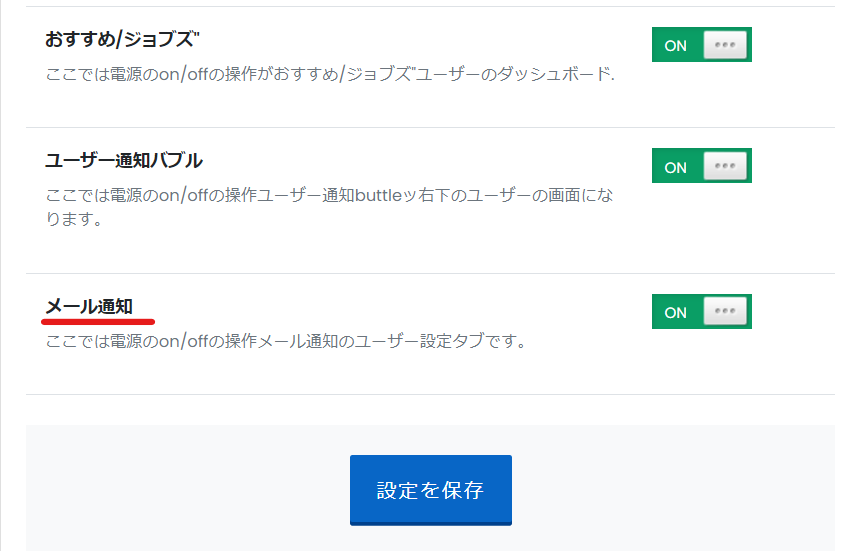
Task: Select the ユーザー通知バブル heading
Action: click(124, 161)
